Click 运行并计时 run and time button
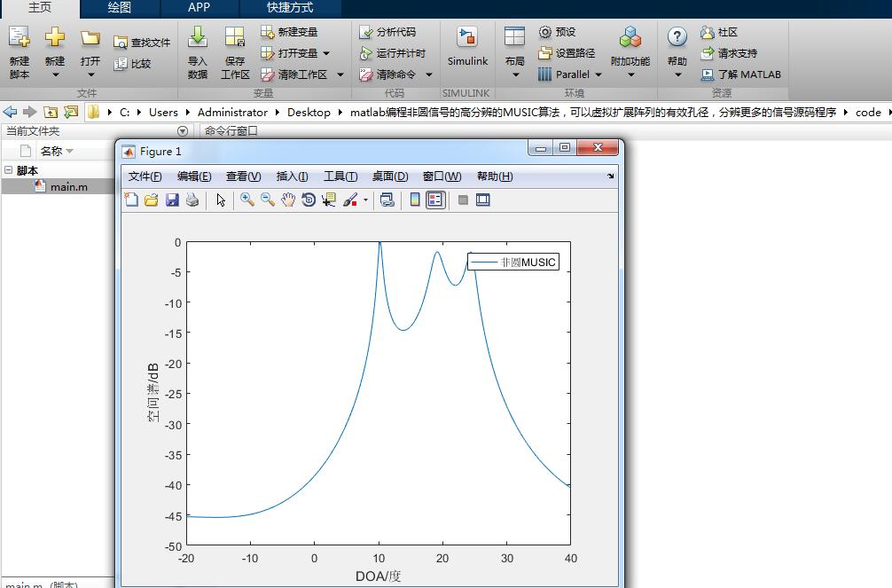 (x=393, y=53)
